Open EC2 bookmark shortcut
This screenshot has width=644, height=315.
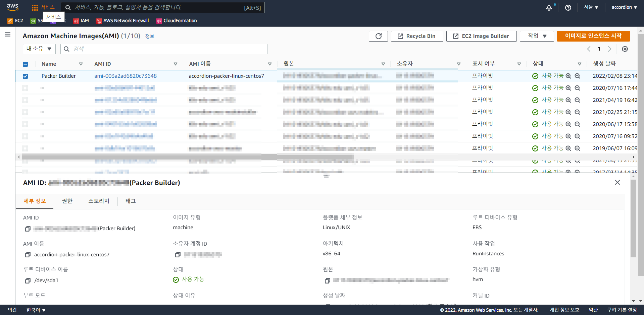[x=15, y=21]
